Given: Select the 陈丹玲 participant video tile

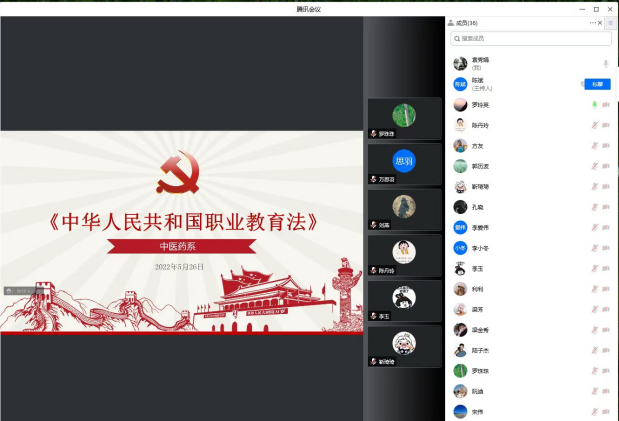Looking at the screenshot, I should pyautogui.click(x=405, y=256).
